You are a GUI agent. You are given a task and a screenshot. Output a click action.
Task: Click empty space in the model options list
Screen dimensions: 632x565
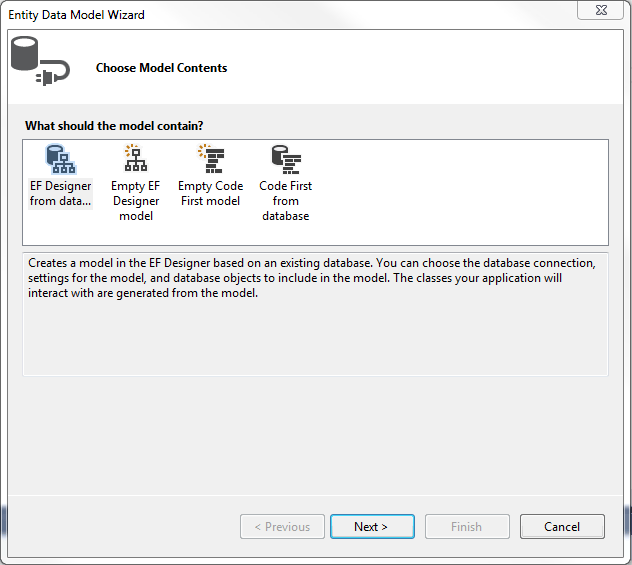tap(459, 193)
